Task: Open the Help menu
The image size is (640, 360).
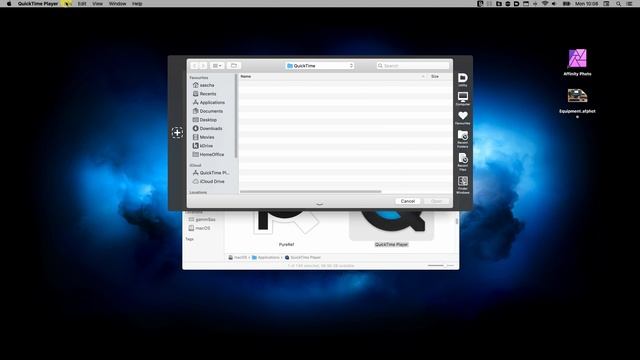Action: 137,4
